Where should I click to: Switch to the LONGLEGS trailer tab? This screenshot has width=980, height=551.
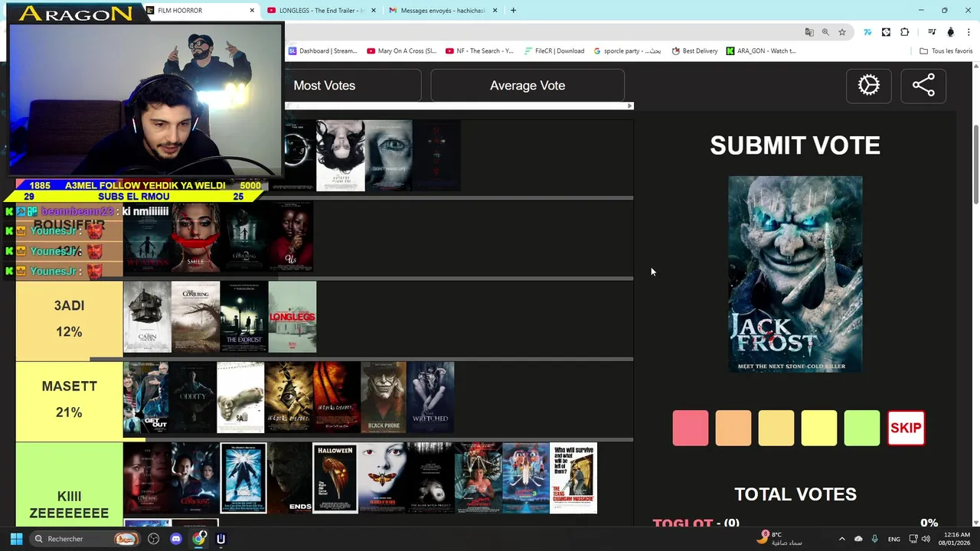(321, 11)
